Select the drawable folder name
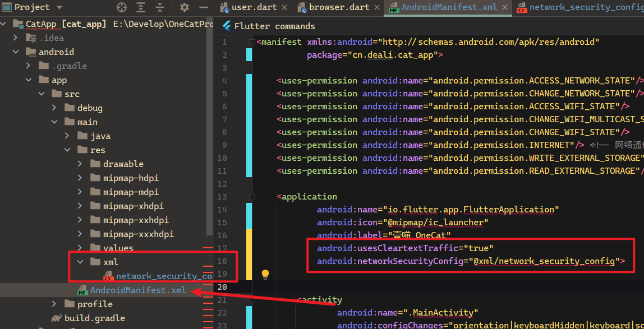Screen dimensions: 644x329 pos(123,164)
